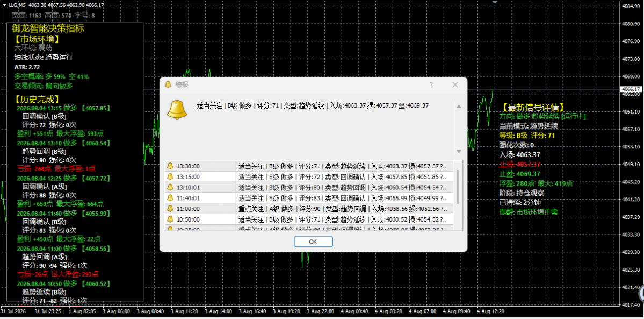
Task: Open the triangle menu beside LLG,M5 chart title
Action: pyautogui.click(x=4, y=5)
